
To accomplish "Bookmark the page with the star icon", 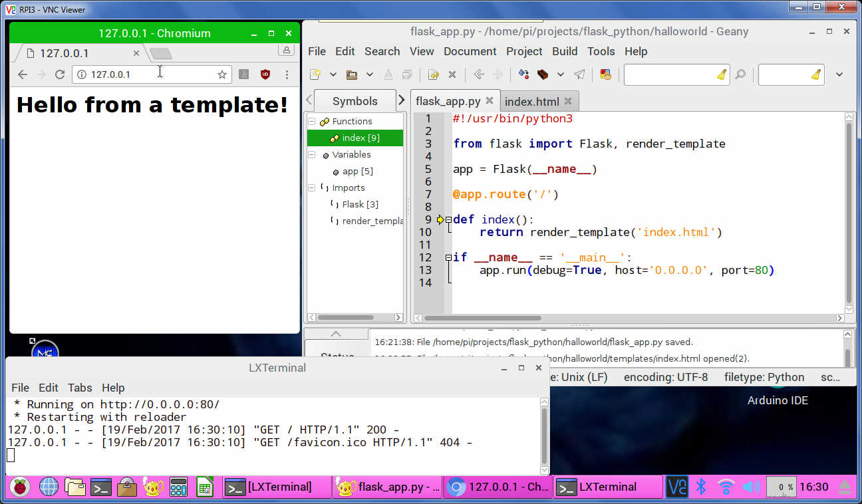I will 222,74.
